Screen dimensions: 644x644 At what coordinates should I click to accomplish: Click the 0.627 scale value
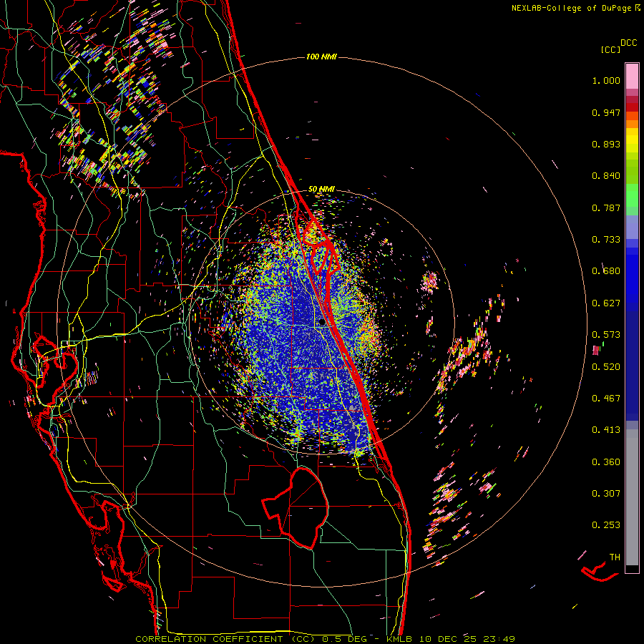[x=606, y=303]
